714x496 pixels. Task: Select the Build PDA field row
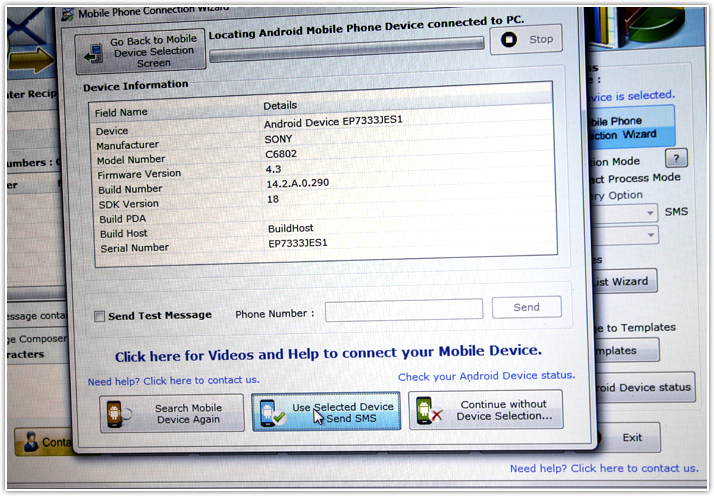325,216
